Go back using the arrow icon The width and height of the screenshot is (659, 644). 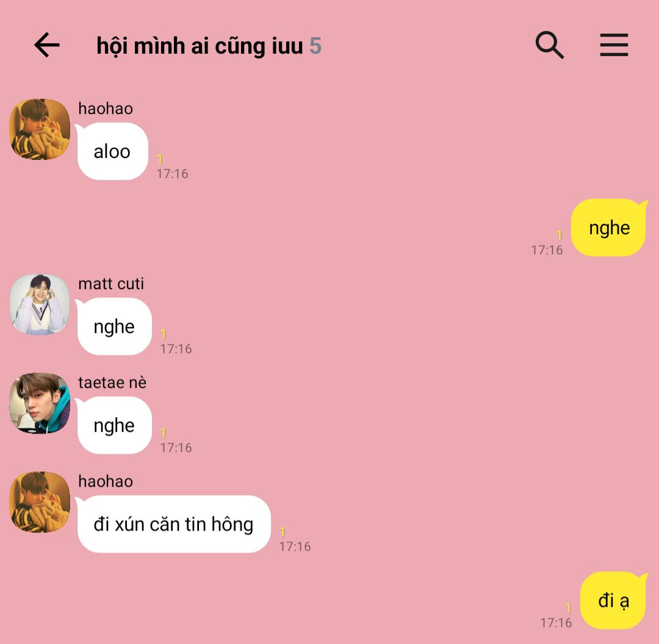point(46,45)
